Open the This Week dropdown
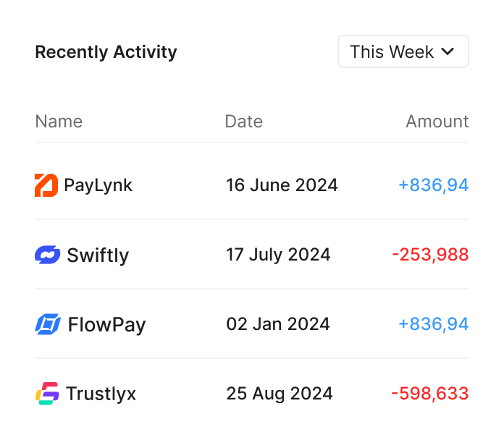This screenshot has height=440, width=504. 403,51
